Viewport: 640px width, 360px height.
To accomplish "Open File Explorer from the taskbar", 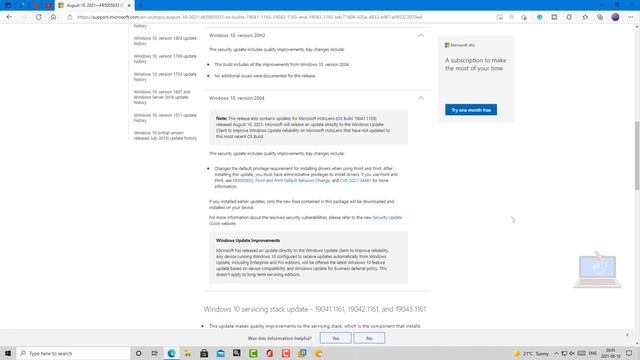I will [x=188, y=353].
